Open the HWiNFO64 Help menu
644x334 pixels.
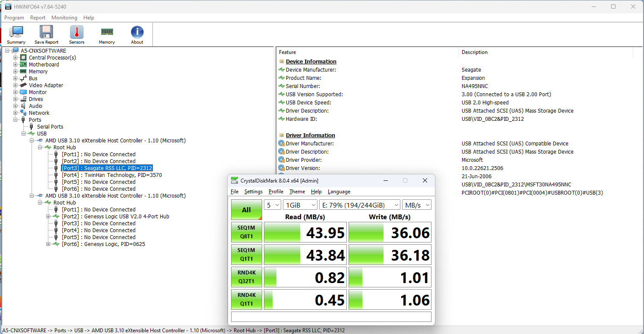point(89,18)
